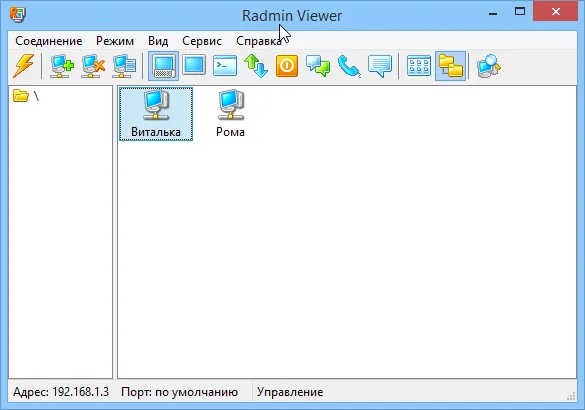Select Voice Chat phone icon
Screen dimensions: 585x410
tap(349, 66)
